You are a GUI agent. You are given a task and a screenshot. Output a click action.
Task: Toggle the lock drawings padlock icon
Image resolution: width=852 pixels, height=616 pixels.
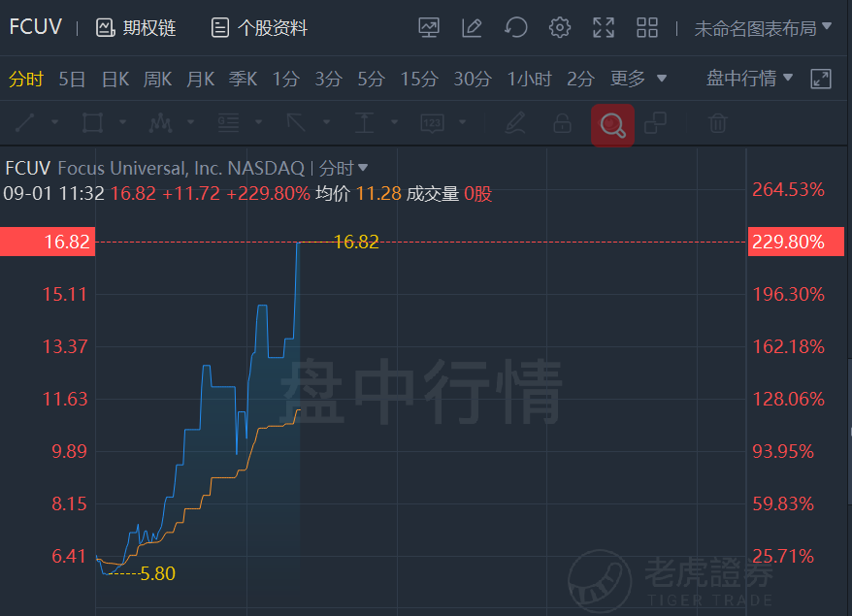[x=563, y=123]
